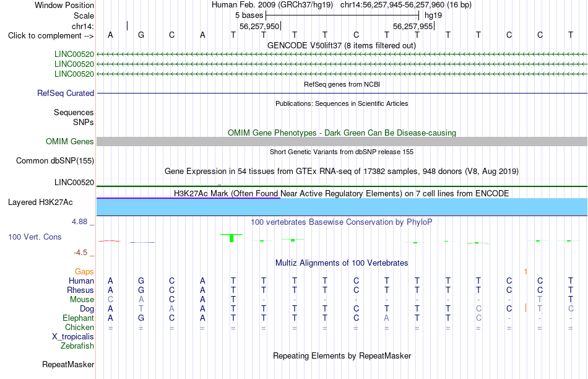Screen dimensions: 588x379
Task: Click the dark green GTEx LINC00520 line
Action: 342,186
